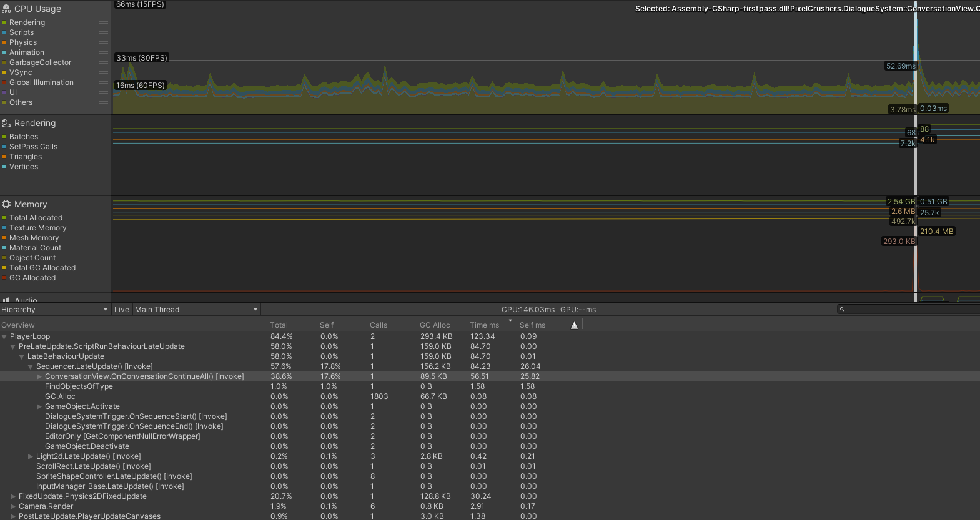The width and height of the screenshot is (980, 520).
Task: Sort by the GC Alloc column header
Action: 442,325
